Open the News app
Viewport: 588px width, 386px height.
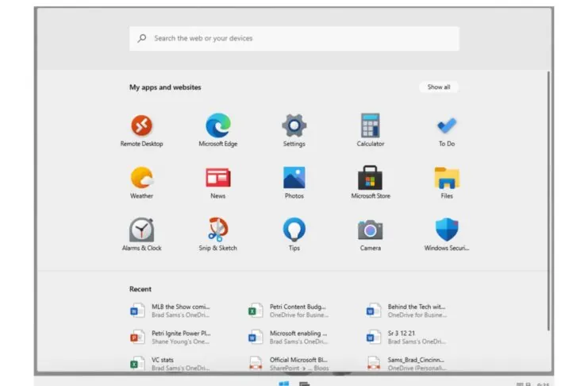click(218, 183)
